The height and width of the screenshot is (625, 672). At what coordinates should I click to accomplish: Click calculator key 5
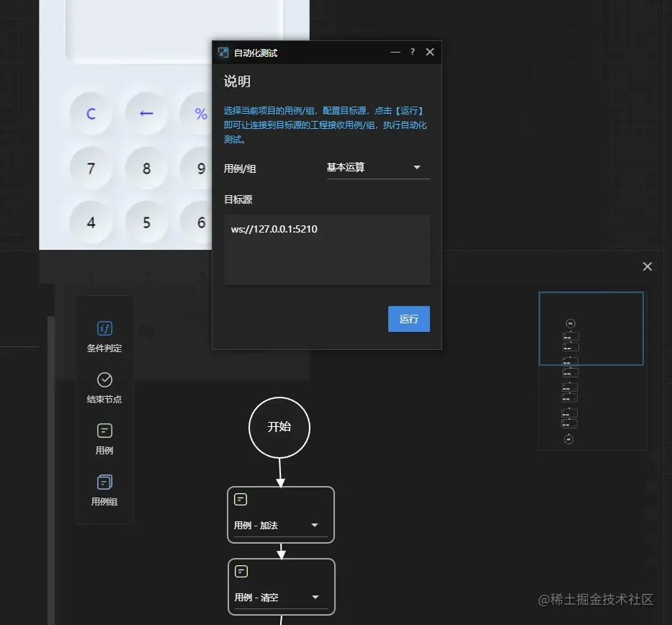pos(146,222)
